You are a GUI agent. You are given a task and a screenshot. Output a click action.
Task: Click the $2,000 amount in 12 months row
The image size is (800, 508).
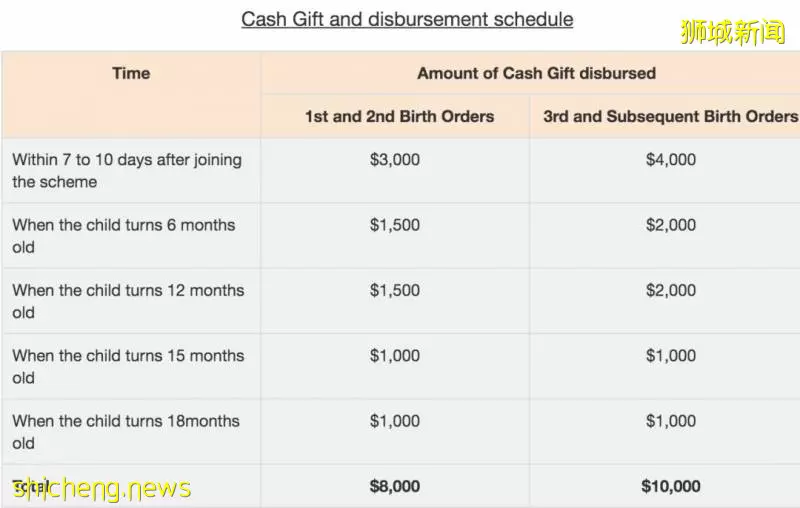(671, 290)
